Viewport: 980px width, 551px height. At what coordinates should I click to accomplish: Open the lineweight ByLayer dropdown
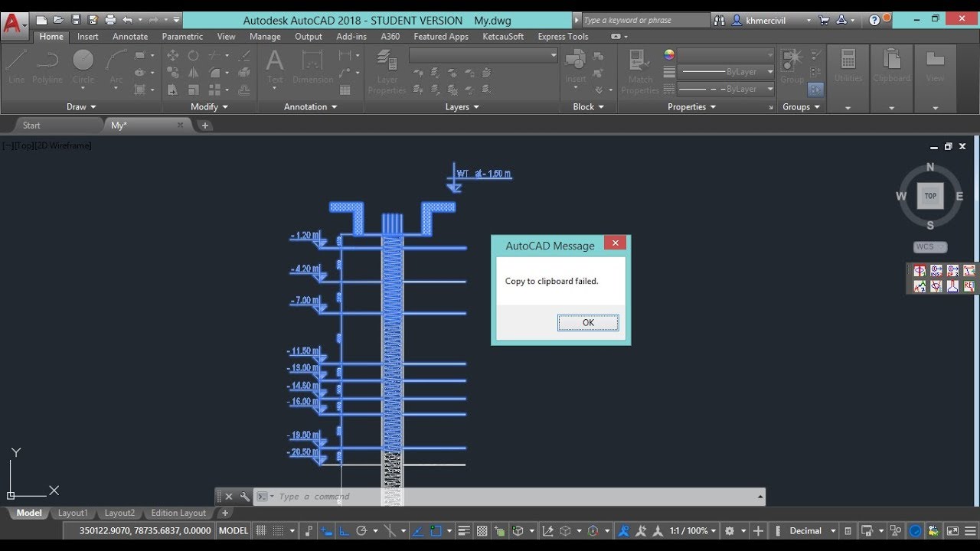(x=727, y=72)
